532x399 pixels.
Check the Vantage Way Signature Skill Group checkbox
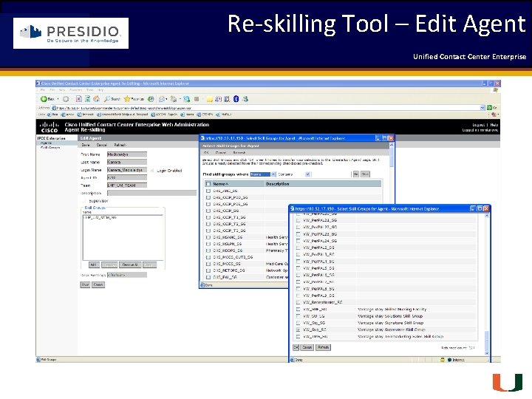pos(298,323)
